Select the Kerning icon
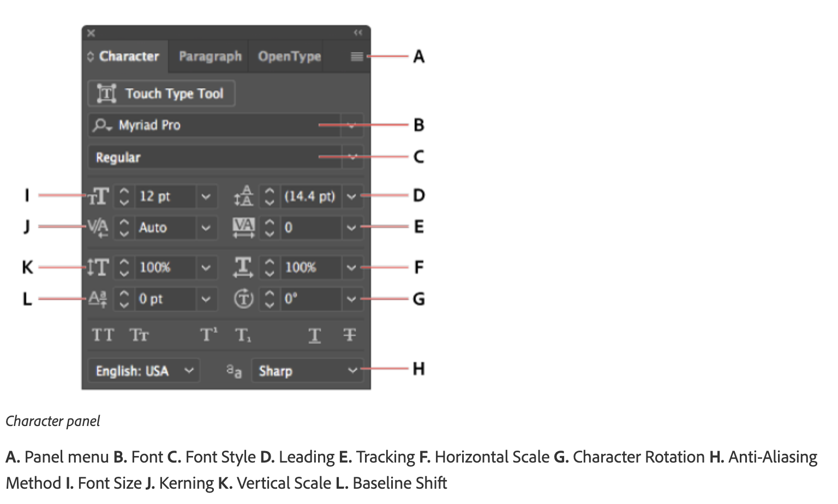Screen dimensions: 838x504 tap(97, 228)
